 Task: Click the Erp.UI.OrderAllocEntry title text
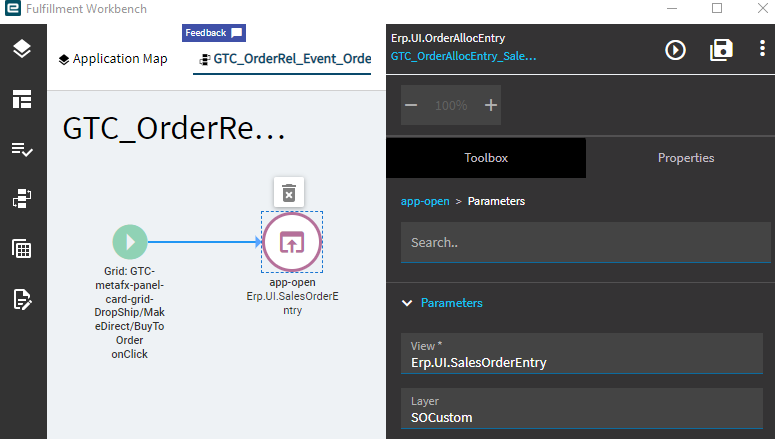[448, 38]
